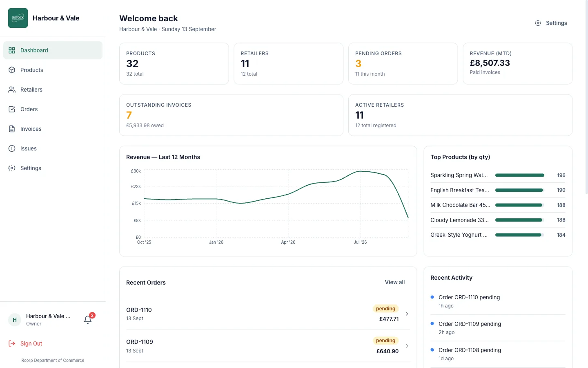Viewport: 588px width, 368px height.
Task: Click the Active Retailers card
Action: click(x=460, y=115)
